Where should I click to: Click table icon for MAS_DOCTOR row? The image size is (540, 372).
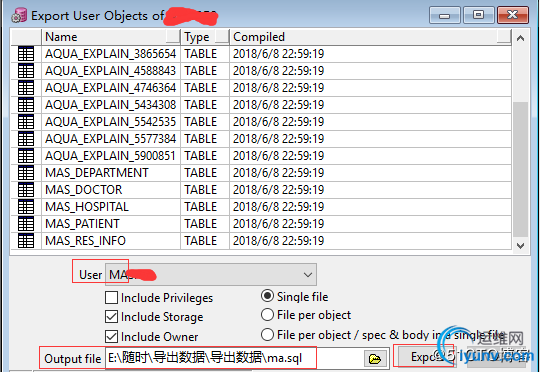pyautogui.click(x=26, y=190)
